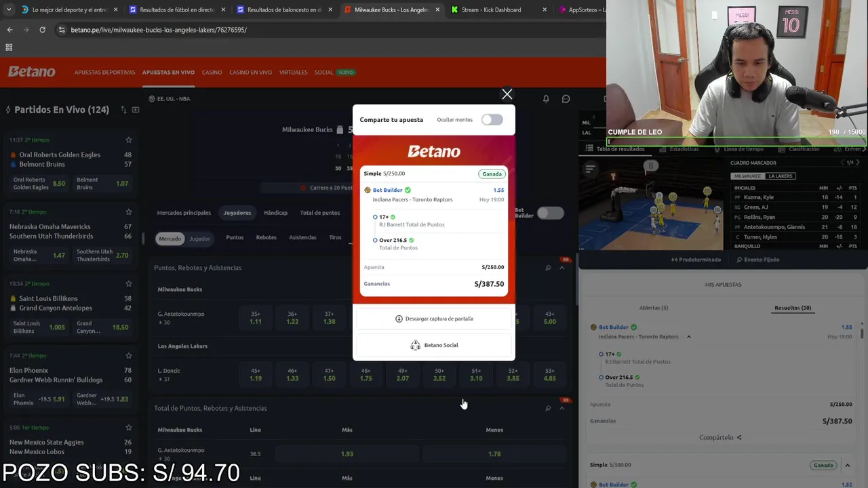
Task: Select Doncic 45+ odds 1.19
Action: click(256, 375)
